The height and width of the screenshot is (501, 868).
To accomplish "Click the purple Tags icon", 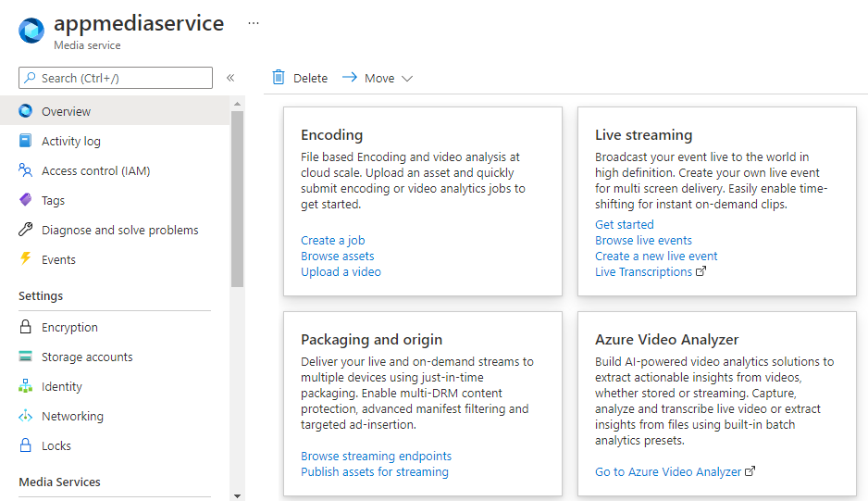I will pos(25,201).
